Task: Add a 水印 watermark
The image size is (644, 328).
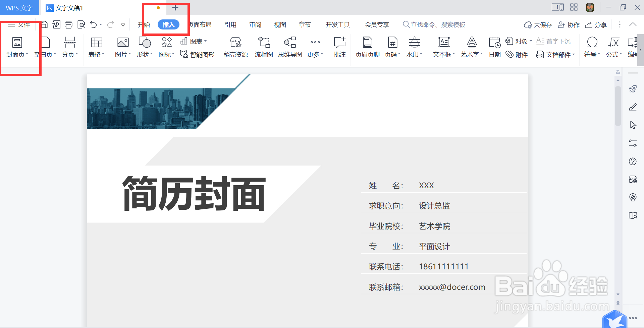Action: pyautogui.click(x=415, y=47)
